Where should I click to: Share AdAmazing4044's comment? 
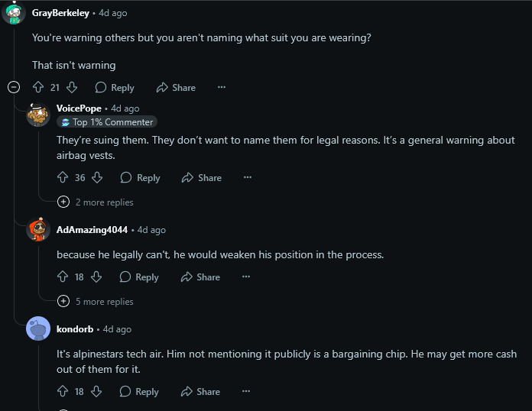[x=200, y=277]
